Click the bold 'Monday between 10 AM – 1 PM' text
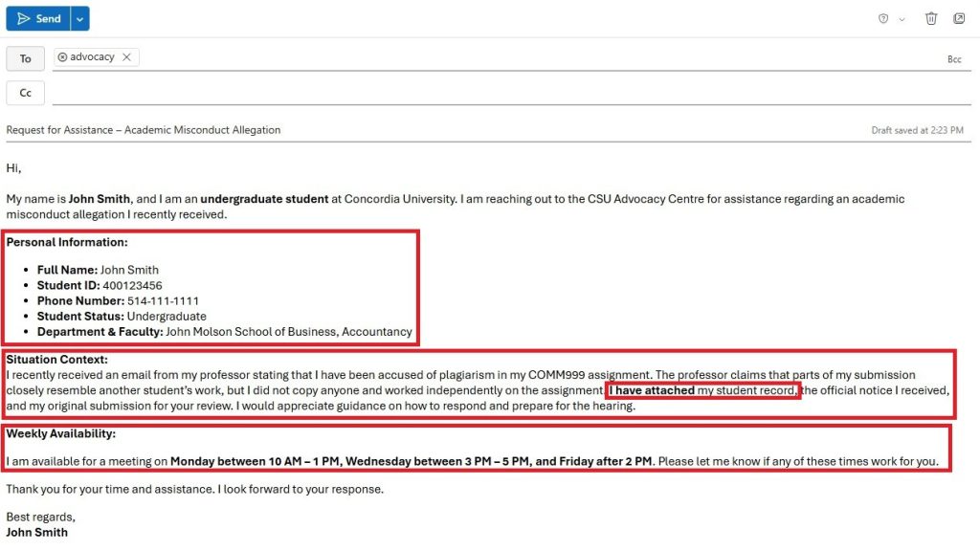980x551 pixels. [255, 462]
